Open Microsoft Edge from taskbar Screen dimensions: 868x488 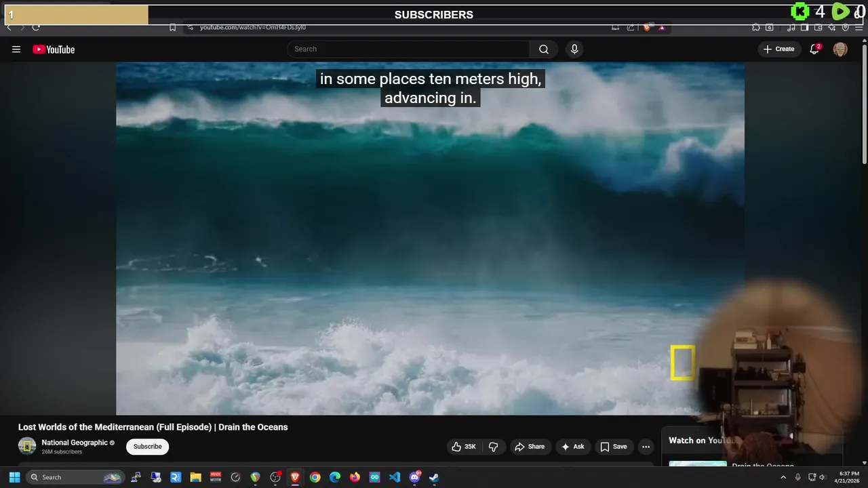tap(335, 477)
